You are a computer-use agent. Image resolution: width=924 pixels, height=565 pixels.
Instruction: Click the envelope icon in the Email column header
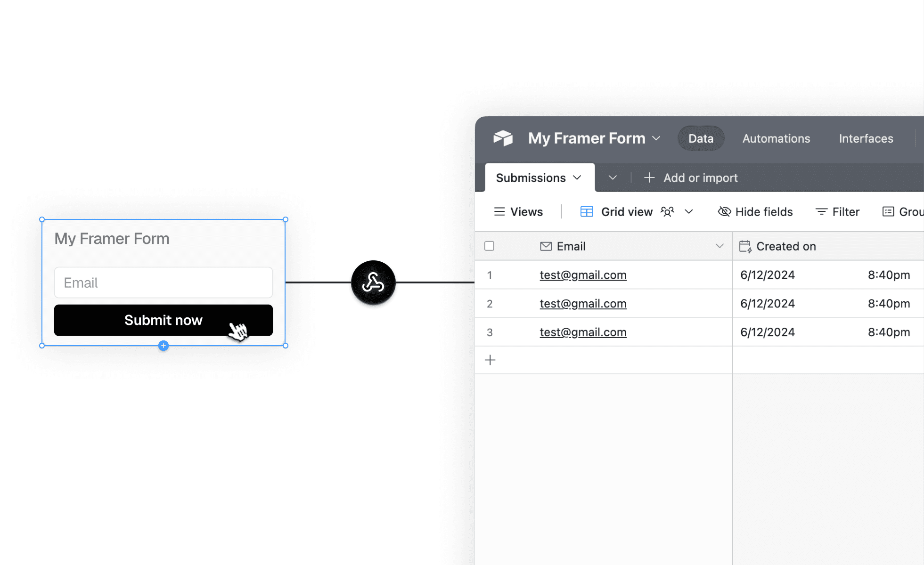(546, 246)
